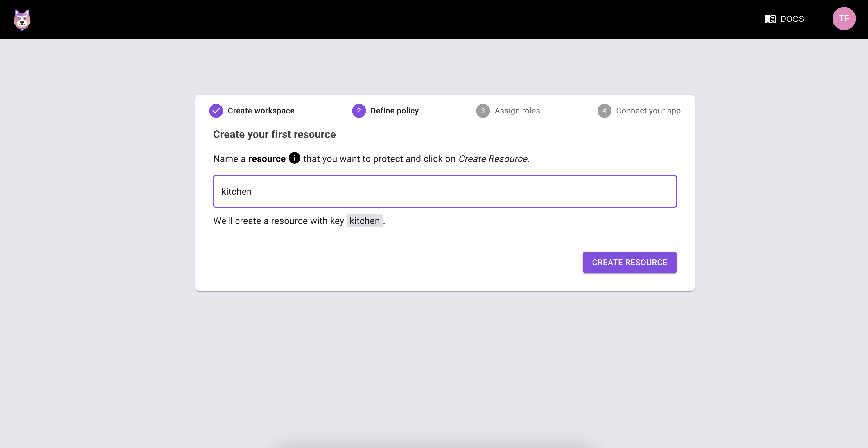
Task: Click the completed Create workspace checkmark icon
Action: pyautogui.click(x=216, y=110)
